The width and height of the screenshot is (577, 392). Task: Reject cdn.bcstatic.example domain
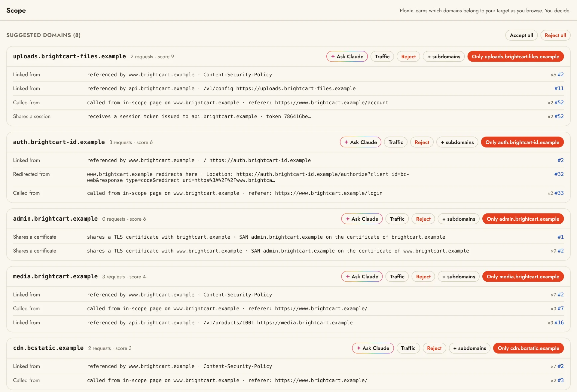pyautogui.click(x=434, y=348)
